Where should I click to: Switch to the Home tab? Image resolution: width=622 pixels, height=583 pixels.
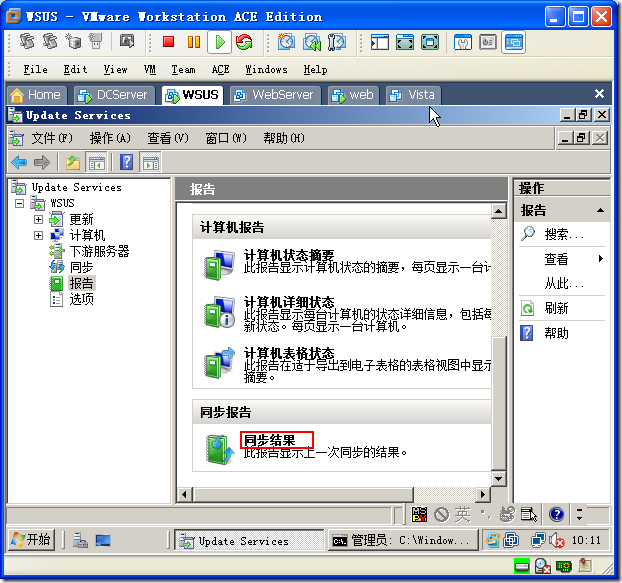tap(36, 95)
